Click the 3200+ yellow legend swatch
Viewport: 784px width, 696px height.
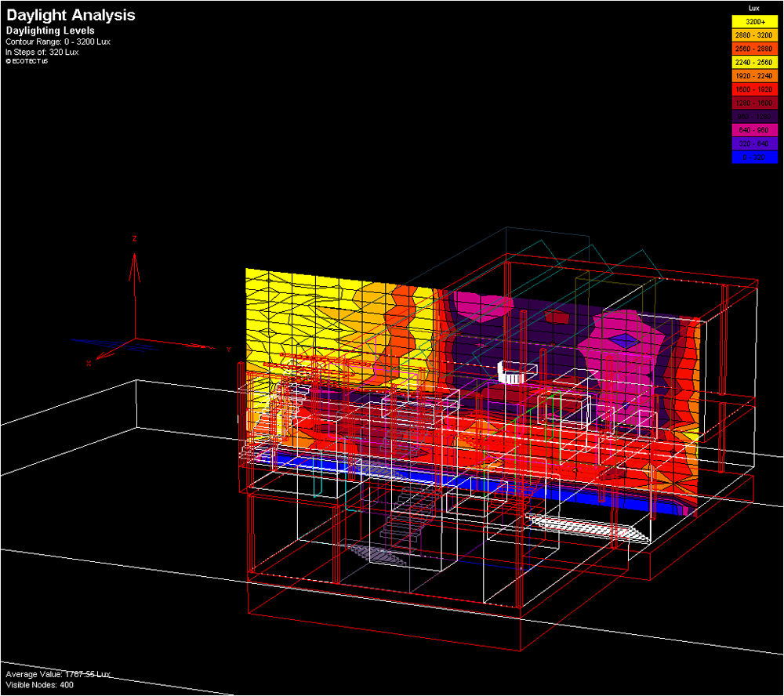[754, 21]
